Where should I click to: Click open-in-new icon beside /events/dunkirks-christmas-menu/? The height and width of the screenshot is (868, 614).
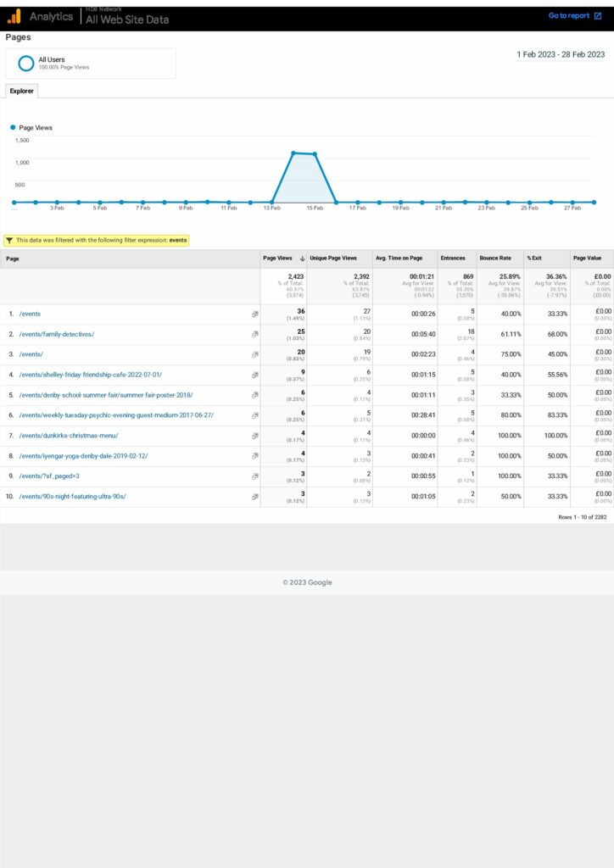click(x=254, y=436)
